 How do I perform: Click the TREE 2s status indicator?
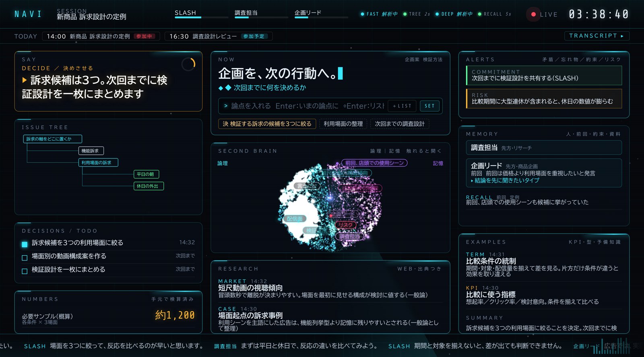pyautogui.click(x=417, y=14)
